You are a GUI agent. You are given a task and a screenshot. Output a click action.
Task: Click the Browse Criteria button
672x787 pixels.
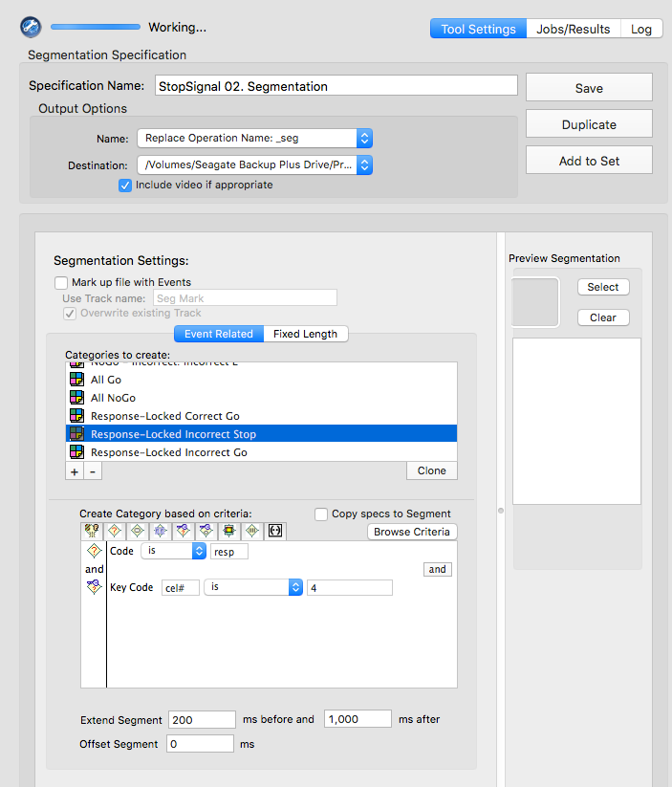point(412,532)
